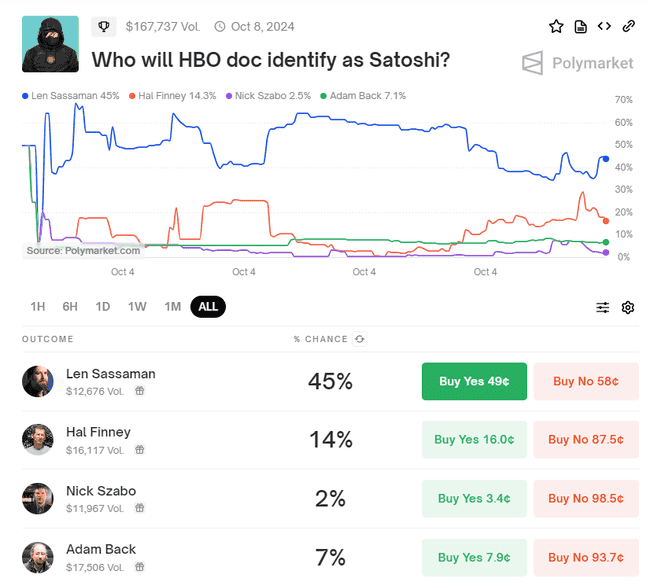Open the document icon next to star

pos(581,26)
